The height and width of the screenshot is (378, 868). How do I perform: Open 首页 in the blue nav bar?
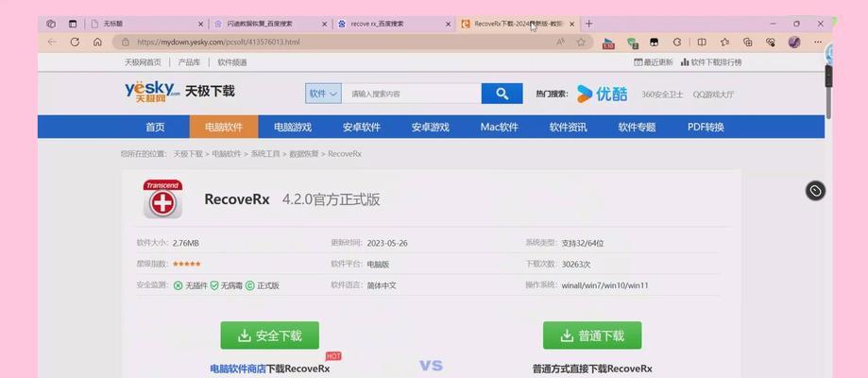155,127
